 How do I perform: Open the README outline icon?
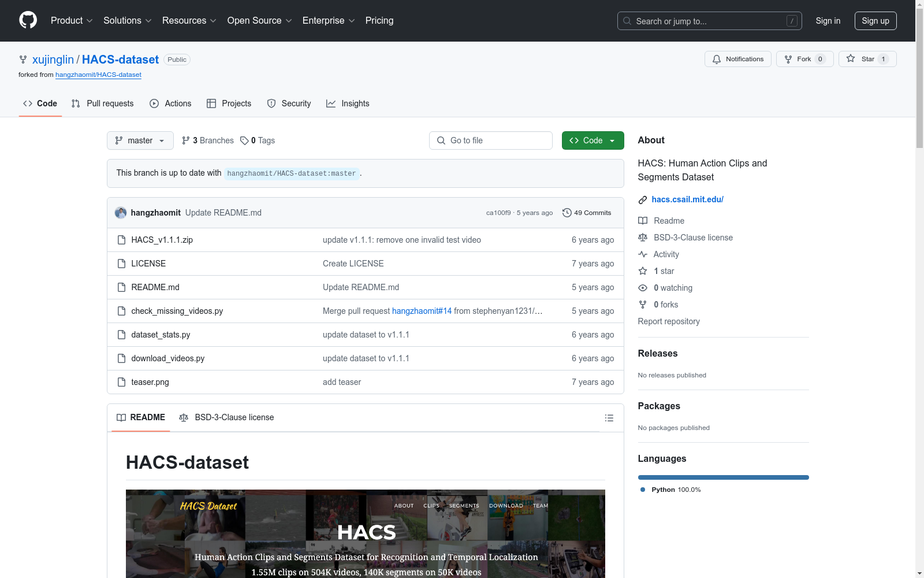click(609, 418)
